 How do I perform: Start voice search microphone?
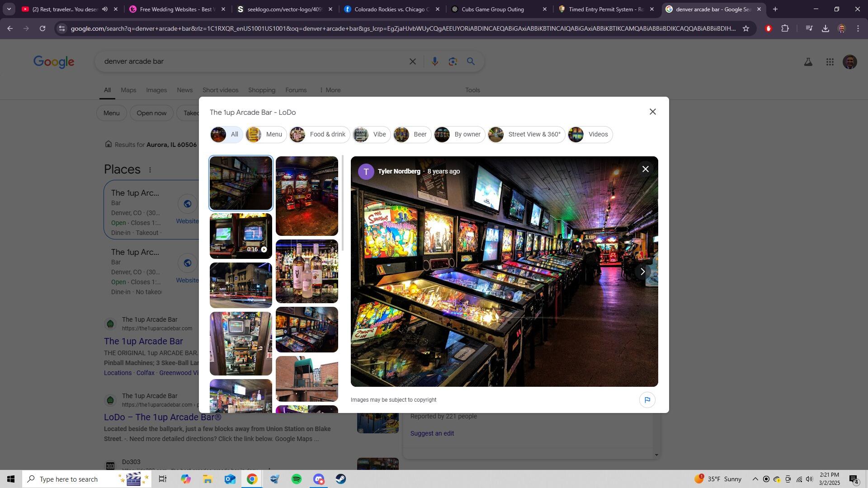click(x=434, y=61)
